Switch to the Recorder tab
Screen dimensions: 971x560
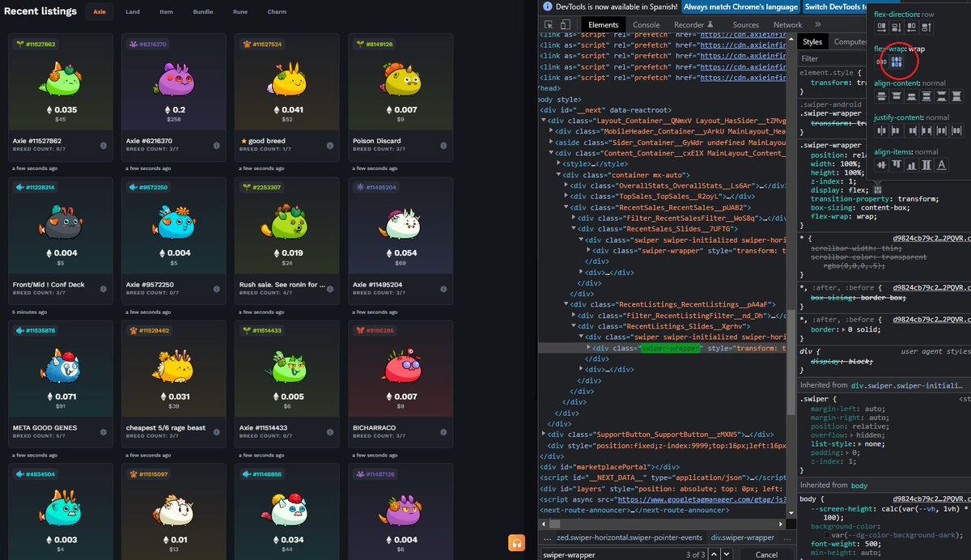[x=693, y=25]
